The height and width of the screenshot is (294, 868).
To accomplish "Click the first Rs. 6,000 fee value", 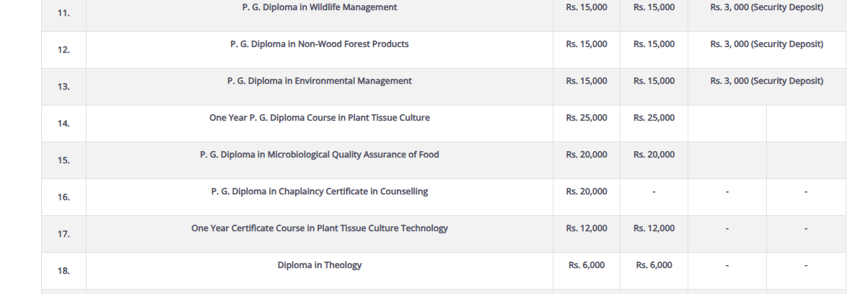I will coord(587,265).
